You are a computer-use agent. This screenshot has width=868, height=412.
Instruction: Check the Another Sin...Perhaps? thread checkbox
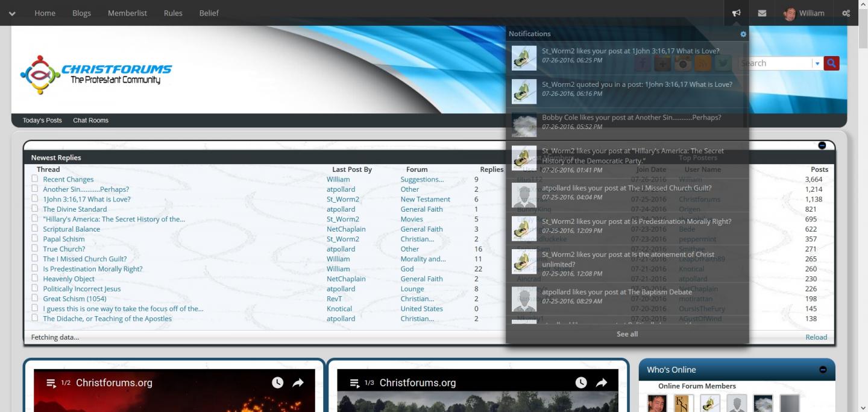pyautogui.click(x=35, y=188)
